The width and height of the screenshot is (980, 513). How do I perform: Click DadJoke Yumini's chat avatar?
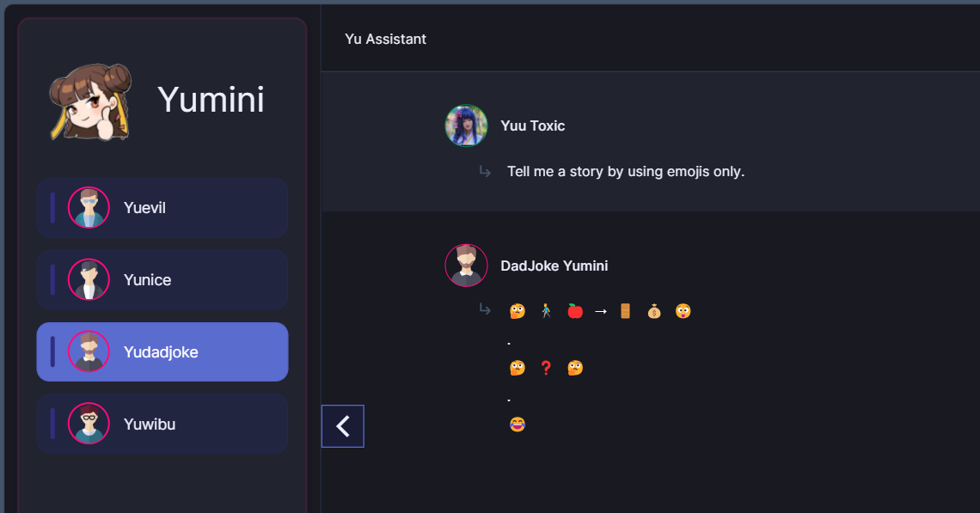(x=466, y=266)
